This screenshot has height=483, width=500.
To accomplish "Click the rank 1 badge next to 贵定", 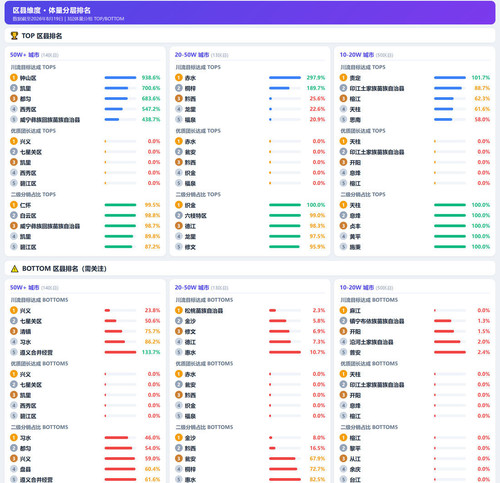I will pyautogui.click(x=343, y=78).
